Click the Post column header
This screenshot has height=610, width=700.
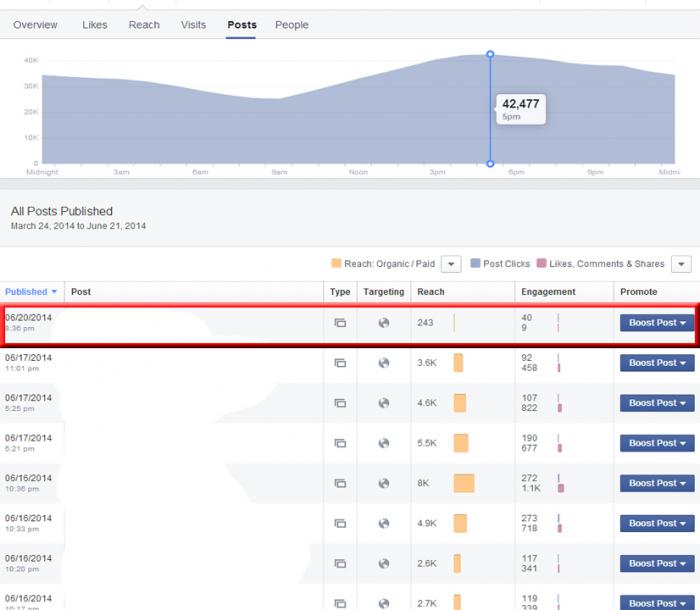(81, 292)
